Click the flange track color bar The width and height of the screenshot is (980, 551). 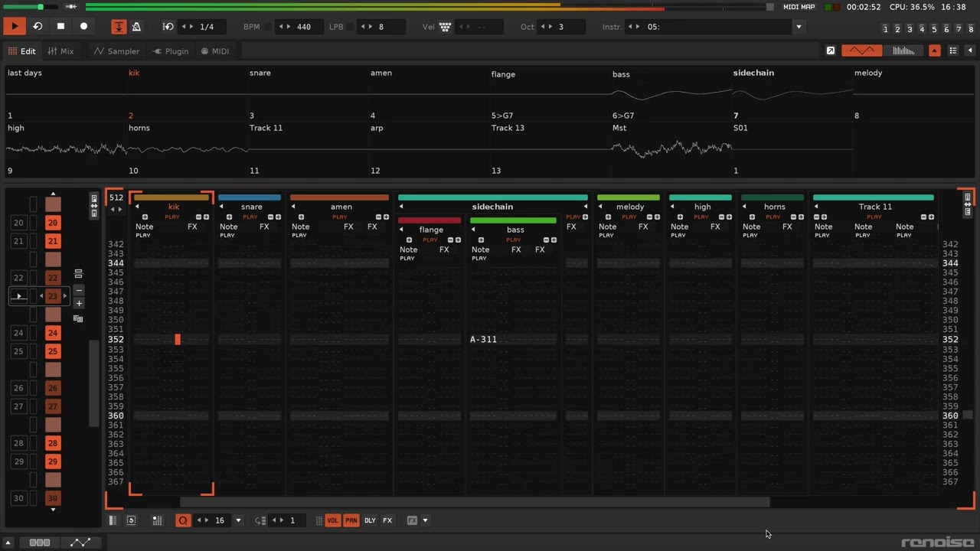coord(430,220)
